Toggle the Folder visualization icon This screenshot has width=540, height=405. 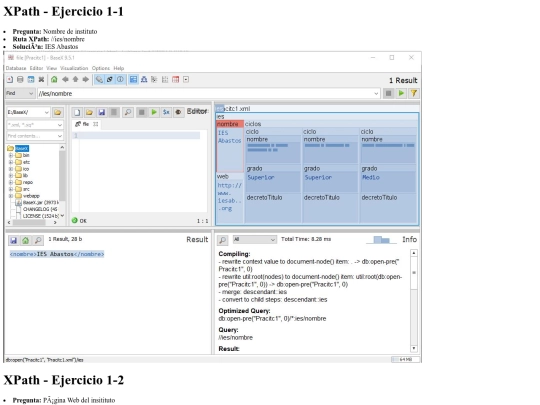click(x=154, y=80)
